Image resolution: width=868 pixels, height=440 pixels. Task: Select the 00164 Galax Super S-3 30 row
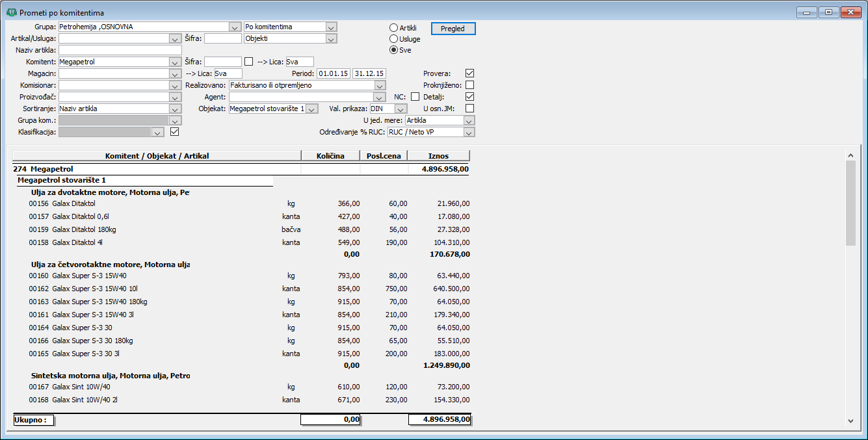pyautogui.click(x=249, y=328)
